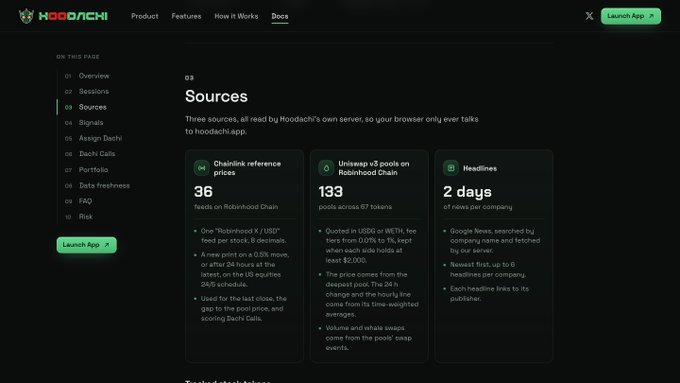Jump to Overview in page contents
Image resolution: width=680 pixels, height=383 pixels.
coord(94,75)
